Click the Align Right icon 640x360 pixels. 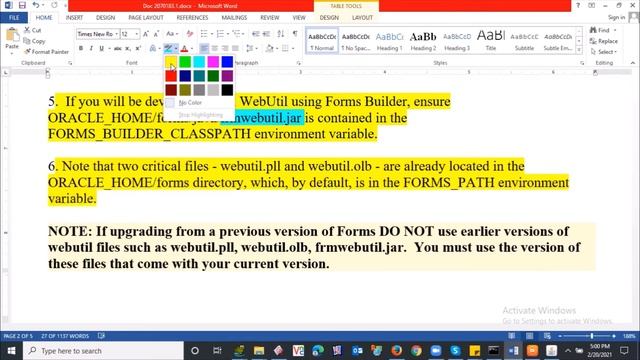[x=225, y=49]
